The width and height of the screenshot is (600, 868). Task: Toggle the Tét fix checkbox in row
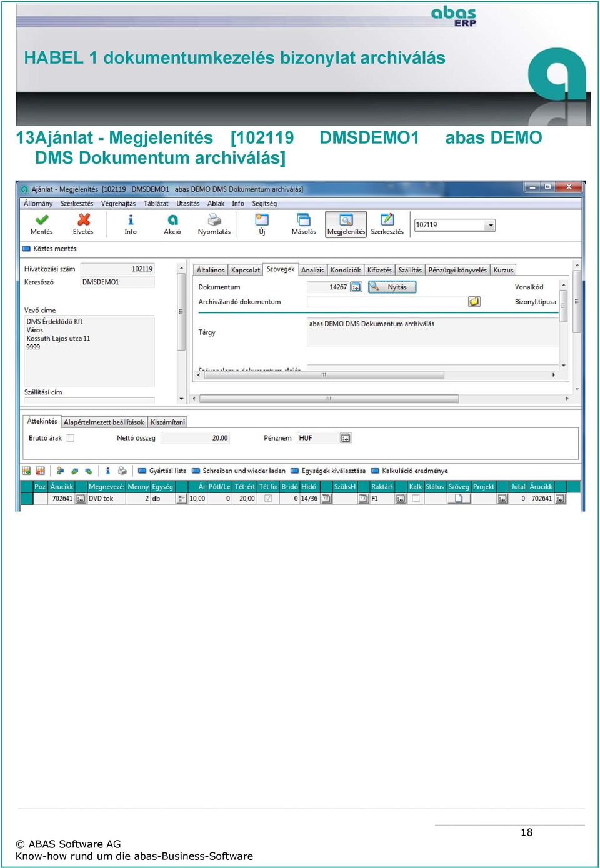tap(268, 499)
